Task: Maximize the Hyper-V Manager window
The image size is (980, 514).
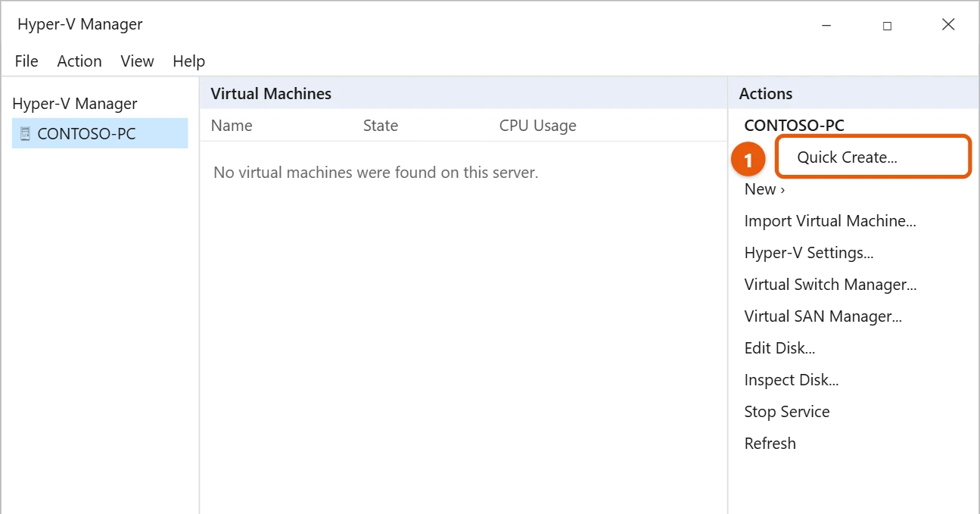Action: [x=887, y=25]
